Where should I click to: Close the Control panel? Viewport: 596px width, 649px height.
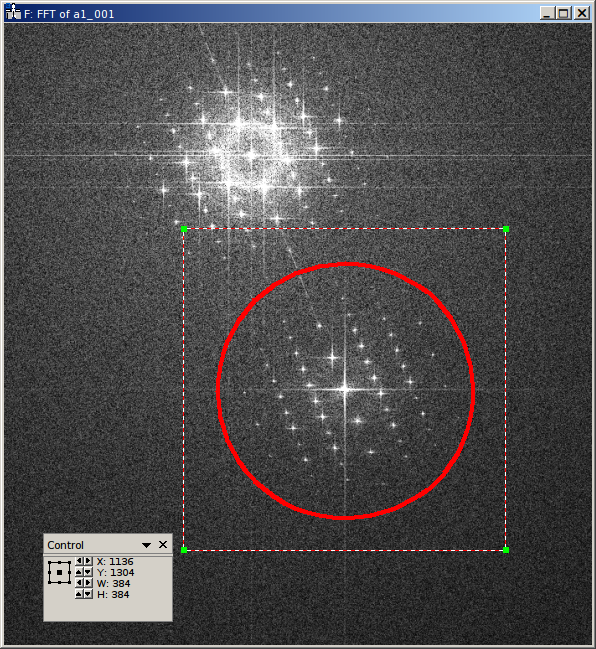coord(163,545)
